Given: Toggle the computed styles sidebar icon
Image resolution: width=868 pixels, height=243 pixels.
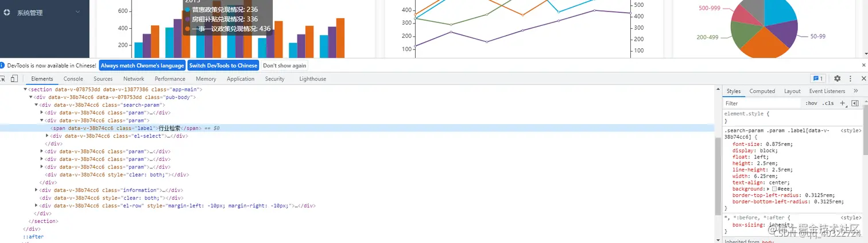Looking at the screenshot, I should pyautogui.click(x=855, y=103).
